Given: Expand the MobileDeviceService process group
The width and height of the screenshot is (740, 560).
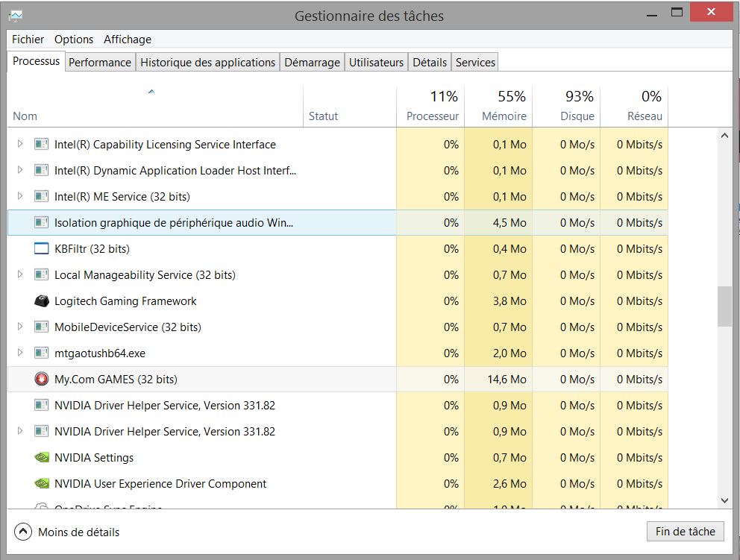Looking at the screenshot, I should pyautogui.click(x=20, y=327).
